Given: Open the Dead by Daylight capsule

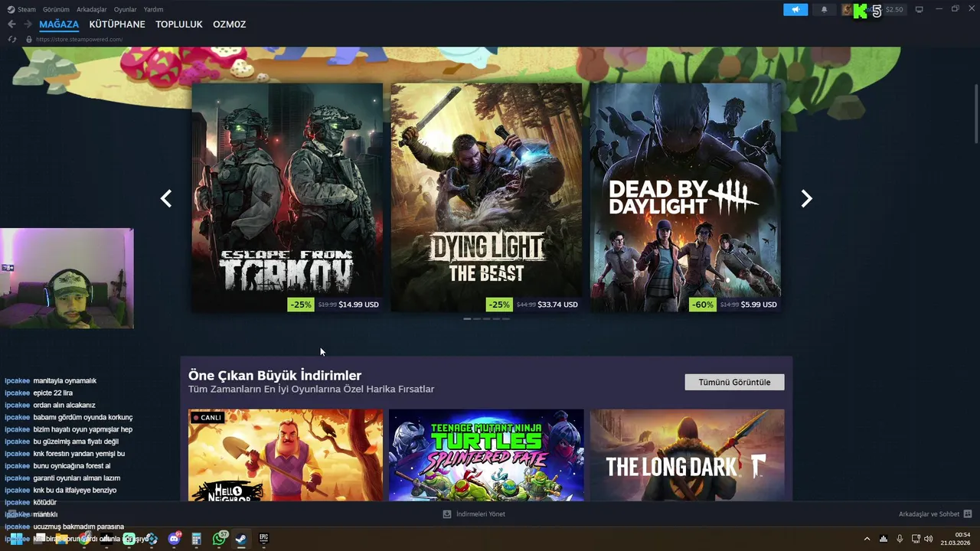Looking at the screenshot, I should 685,197.
